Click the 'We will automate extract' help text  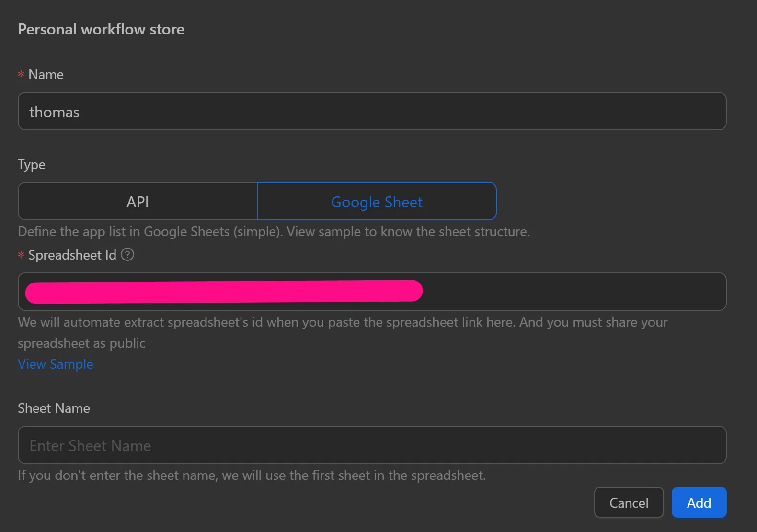click(x=342, y=322)
